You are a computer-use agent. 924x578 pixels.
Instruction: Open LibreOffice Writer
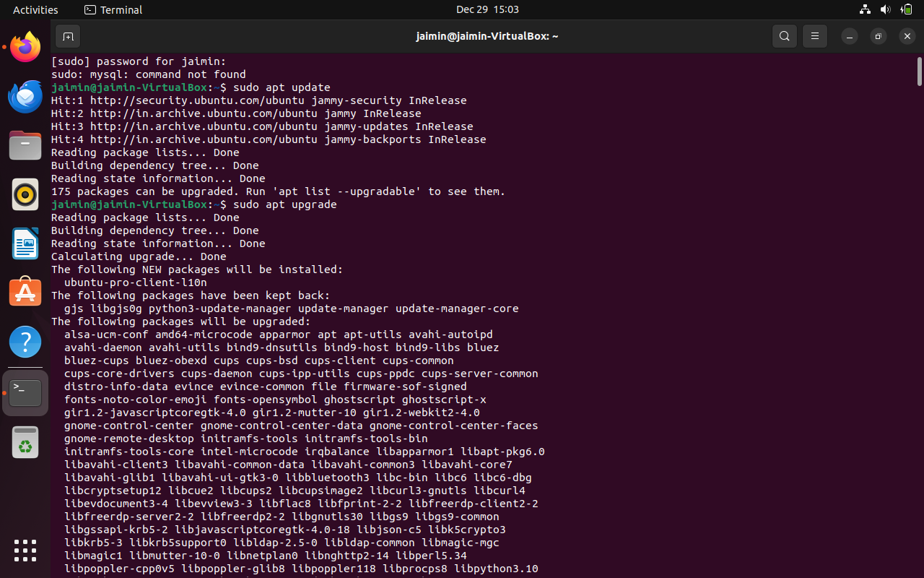[25, 243]
